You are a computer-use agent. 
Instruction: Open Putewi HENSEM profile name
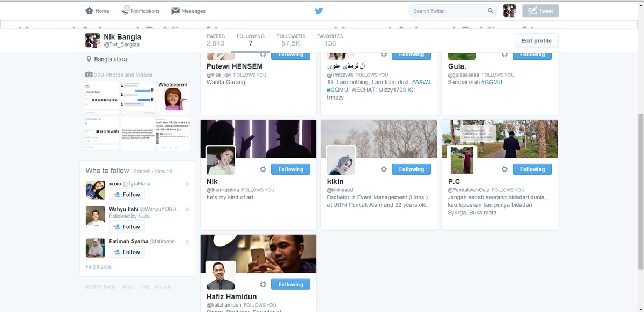pos(235,66)
